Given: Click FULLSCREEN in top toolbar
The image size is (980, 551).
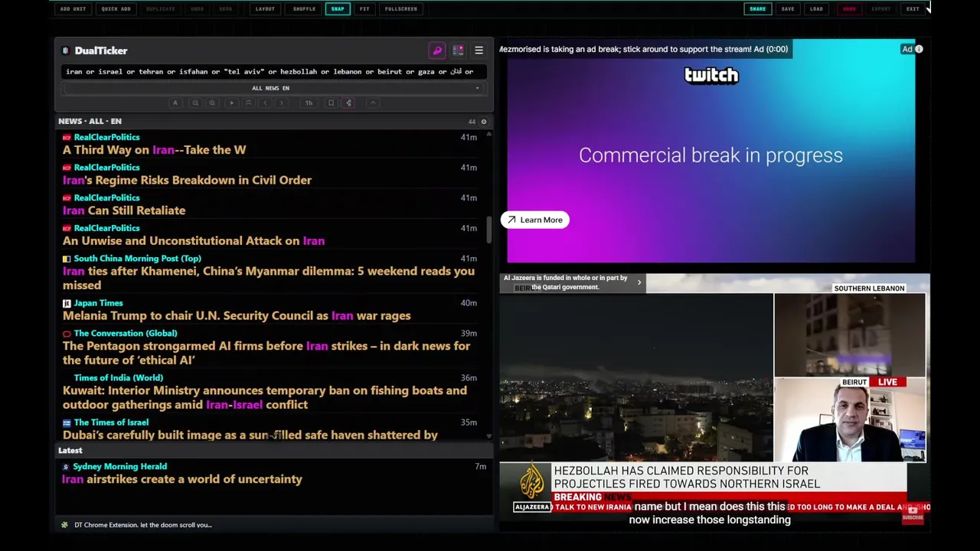Looking at the screenshot, I should [401, 9].
